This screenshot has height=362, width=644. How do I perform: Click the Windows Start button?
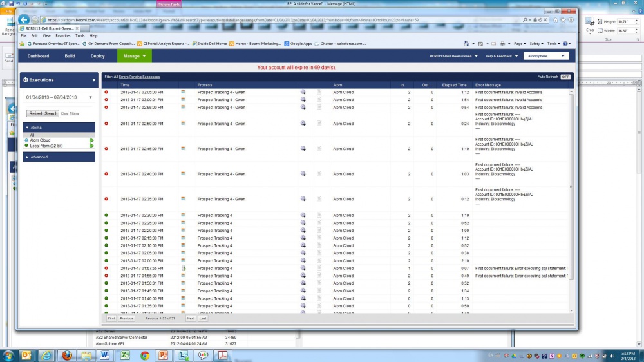coord(8,356)
